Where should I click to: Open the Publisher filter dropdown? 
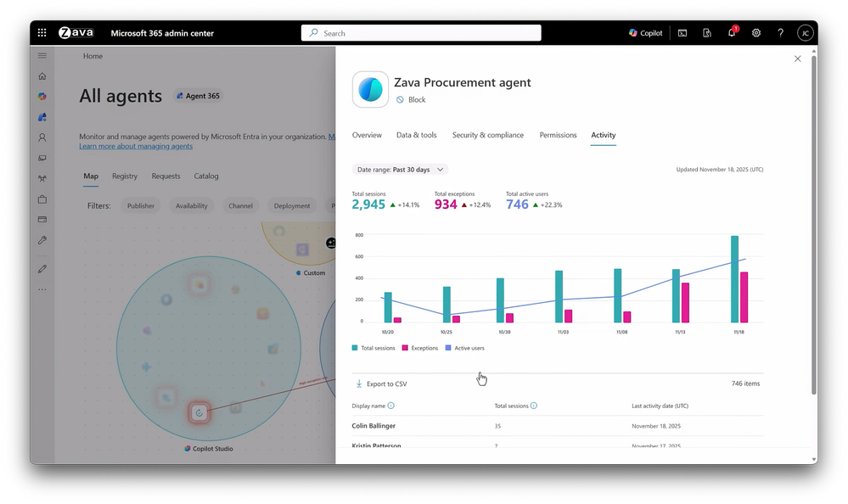tap(141, 206)
